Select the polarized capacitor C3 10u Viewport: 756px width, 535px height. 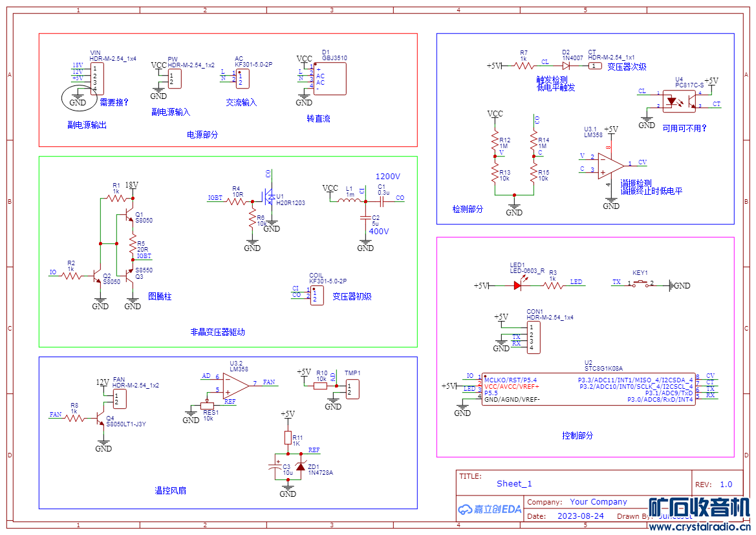click(275, 466)
